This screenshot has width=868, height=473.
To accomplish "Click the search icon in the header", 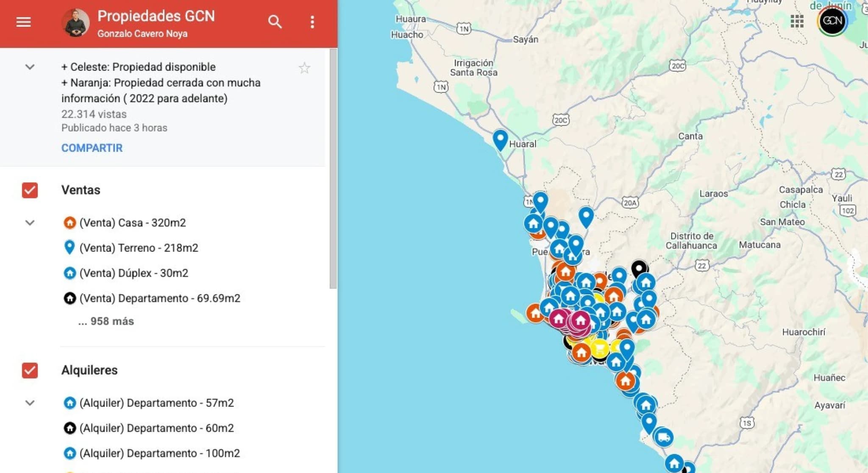I will point(274,22).
